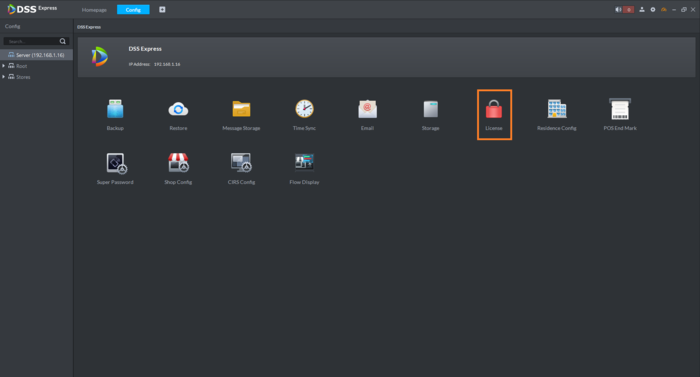The image size is (700, 377).
Task: Open Residence Config building icon
Action: 557,109
